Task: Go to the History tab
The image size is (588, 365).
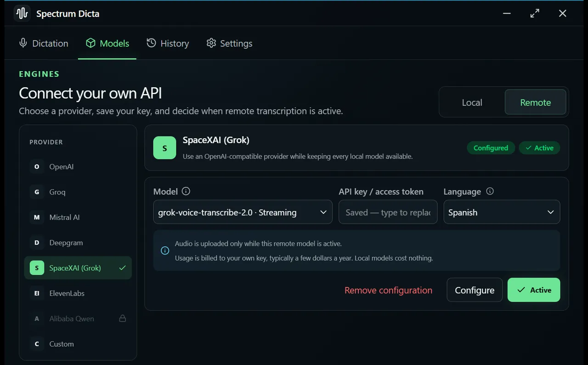Action: (x=168, y=43)
